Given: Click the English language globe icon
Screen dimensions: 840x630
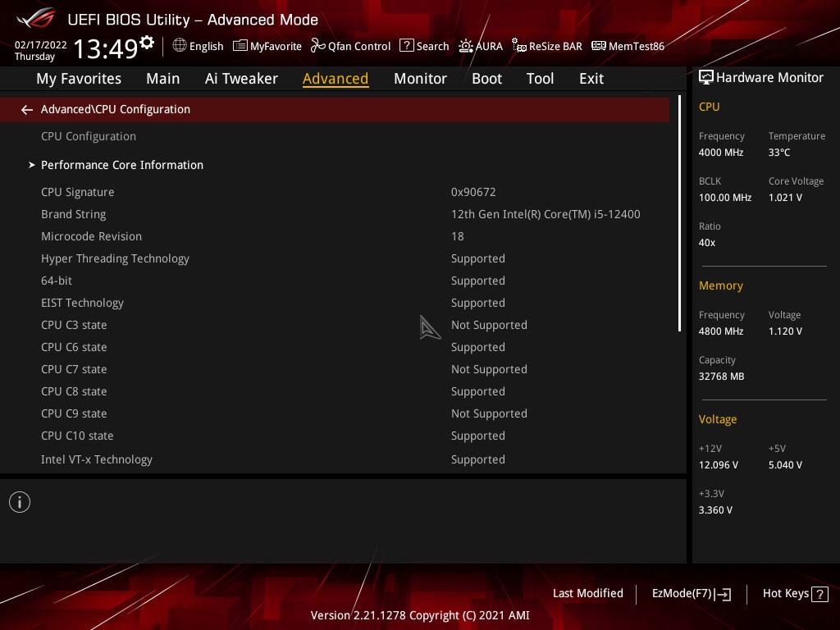Looking at the screenshot, I should 180,46.
